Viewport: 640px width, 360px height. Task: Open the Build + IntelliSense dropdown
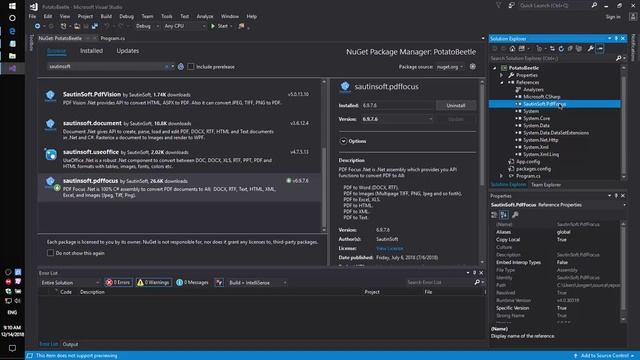(x=257, y=282)
